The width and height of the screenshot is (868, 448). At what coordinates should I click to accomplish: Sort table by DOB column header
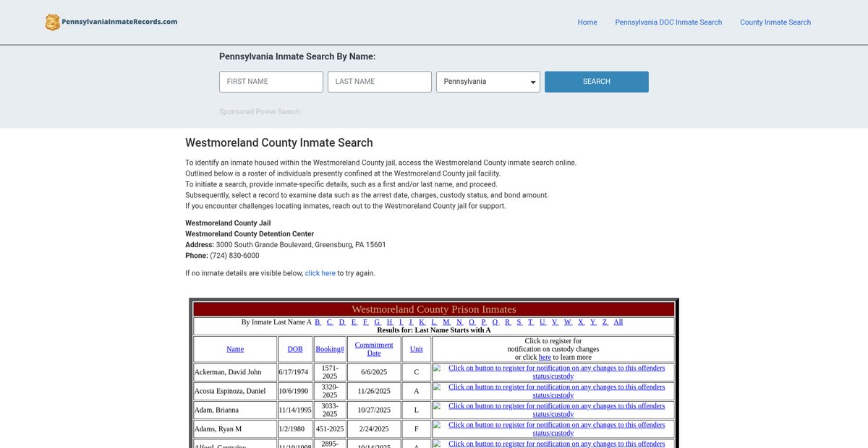[x=295, y=349]
